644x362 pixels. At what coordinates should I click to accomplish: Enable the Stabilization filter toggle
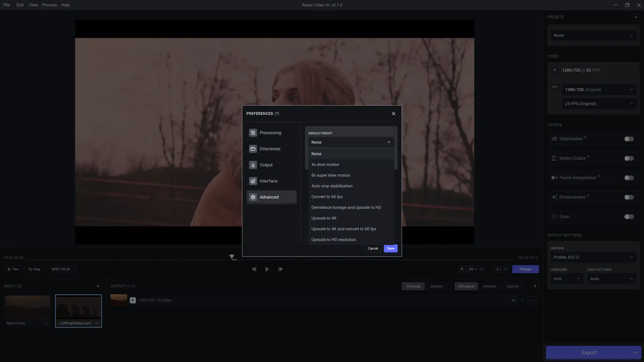(x=629, y=139)
